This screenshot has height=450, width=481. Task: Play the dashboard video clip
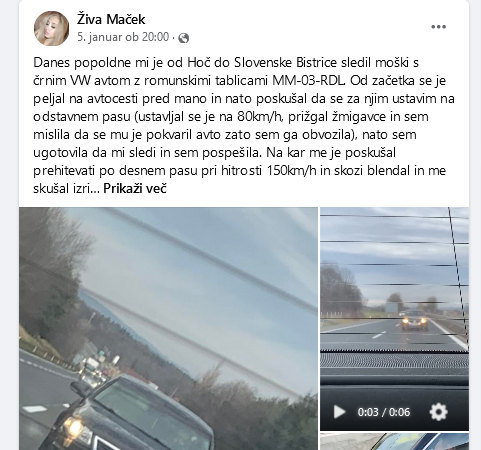[x=339, y=412]
